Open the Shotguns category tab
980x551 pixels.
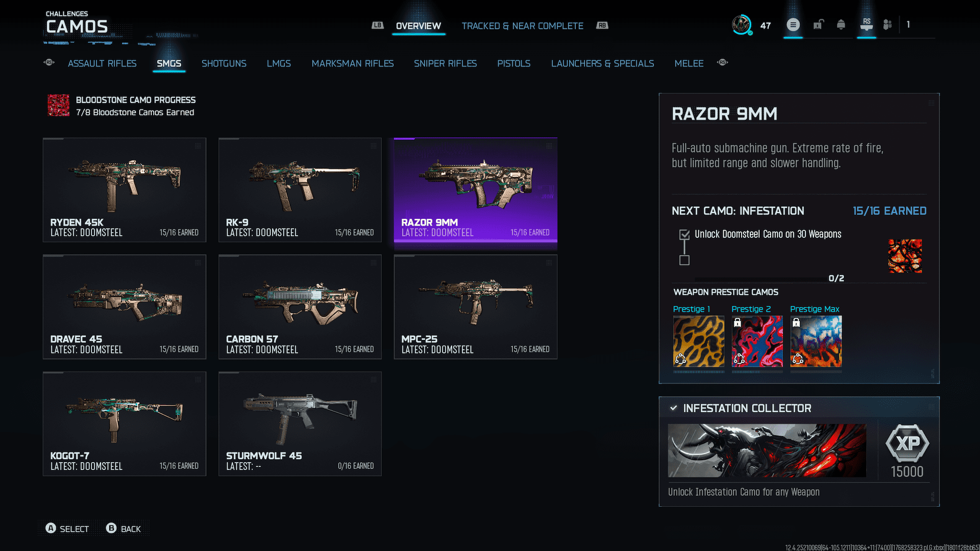coord(224,63)
